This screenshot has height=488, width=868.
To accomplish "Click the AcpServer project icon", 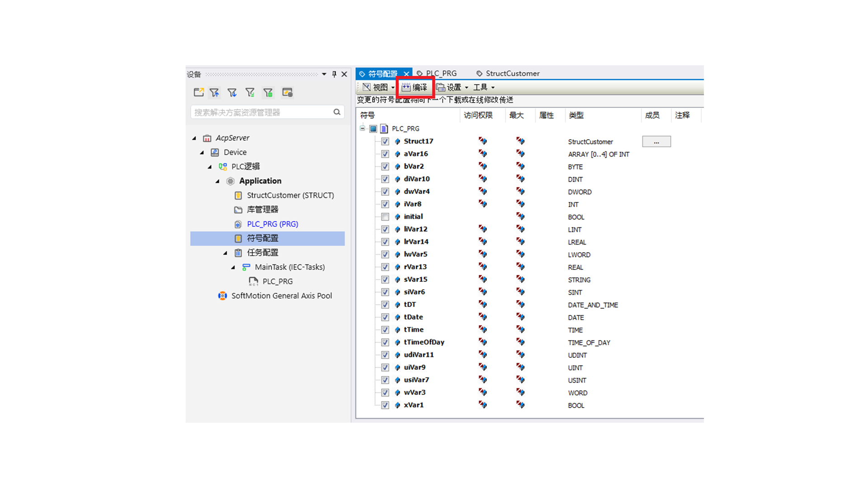I will pyautogui.click(x=207, y=138).
